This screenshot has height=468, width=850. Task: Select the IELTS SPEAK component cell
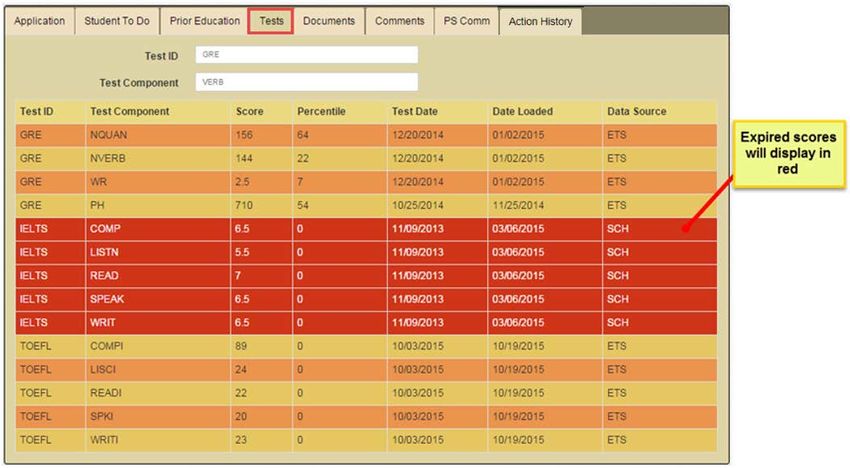(x=158, y=299)
